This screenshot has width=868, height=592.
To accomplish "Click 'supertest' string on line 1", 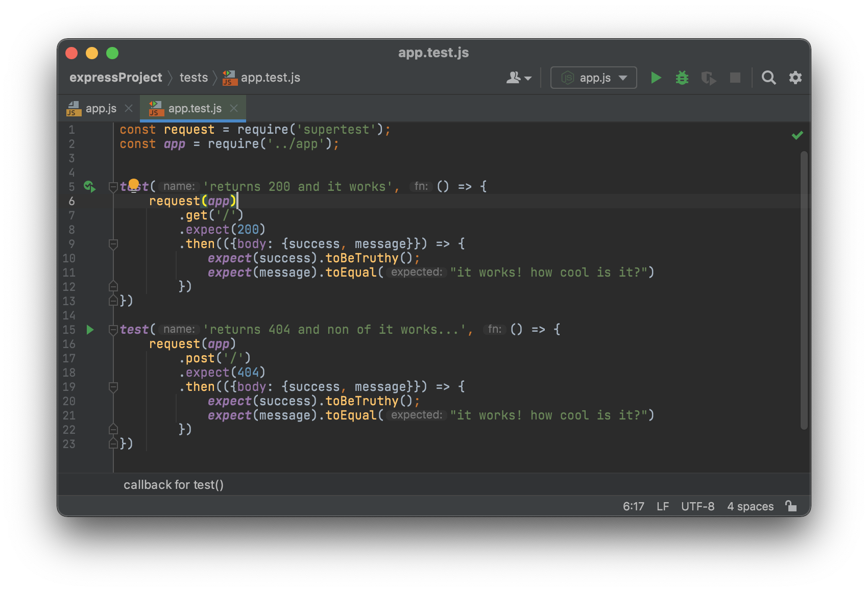I will (336, 130).
